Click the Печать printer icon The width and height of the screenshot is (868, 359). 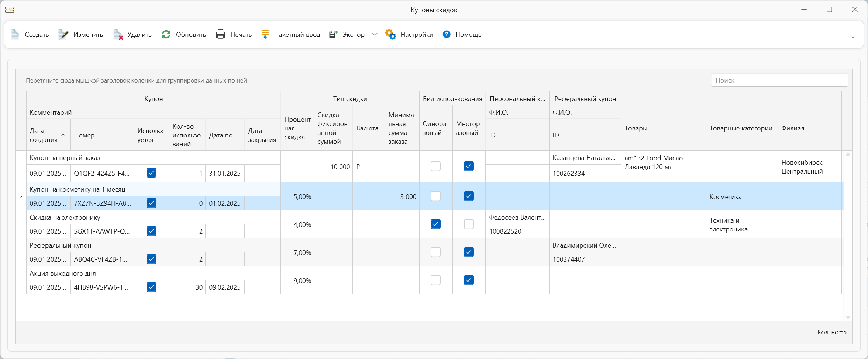click(220, 34)
